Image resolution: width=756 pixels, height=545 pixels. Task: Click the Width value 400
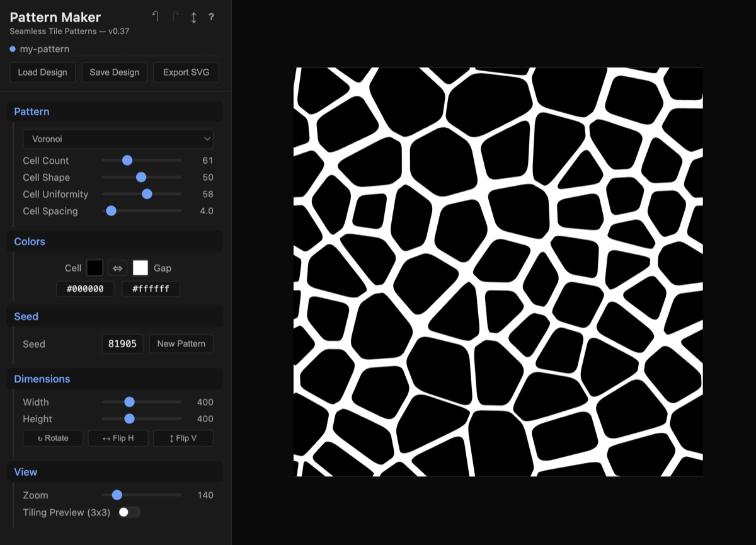click(205, 402)
